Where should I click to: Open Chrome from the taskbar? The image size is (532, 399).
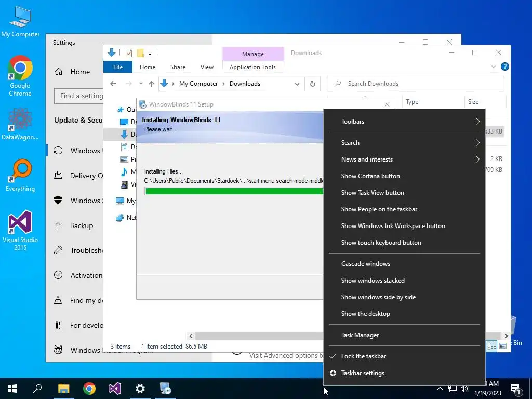tap(89, 389)
